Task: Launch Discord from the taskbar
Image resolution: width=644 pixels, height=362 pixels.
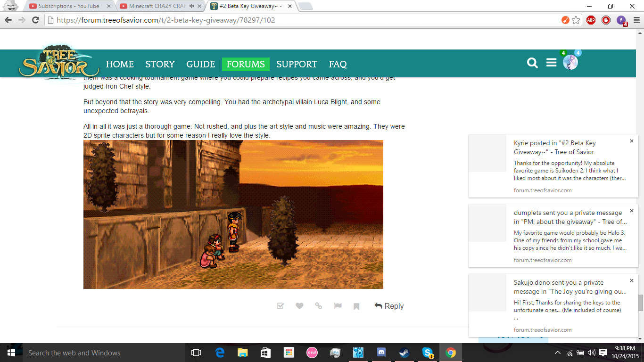Action: [381, 353]
